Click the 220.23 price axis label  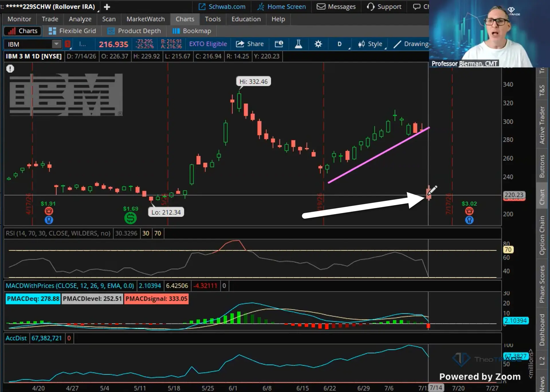514,195
